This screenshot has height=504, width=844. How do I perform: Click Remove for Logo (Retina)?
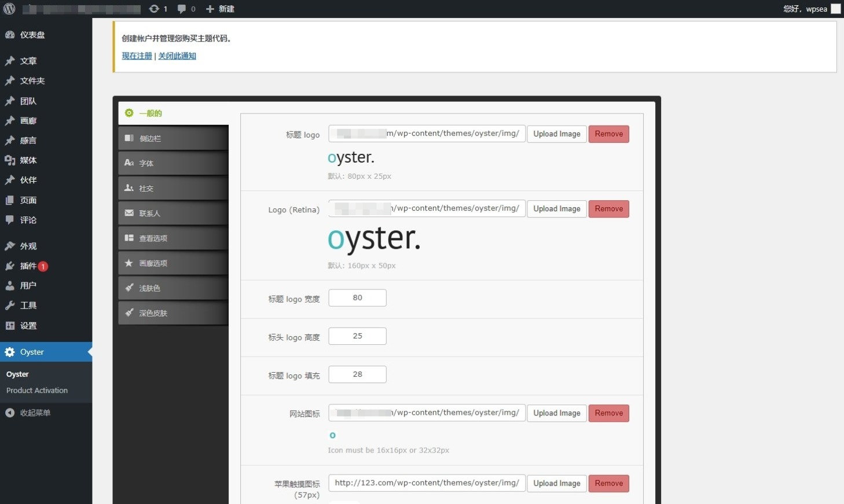609,209
